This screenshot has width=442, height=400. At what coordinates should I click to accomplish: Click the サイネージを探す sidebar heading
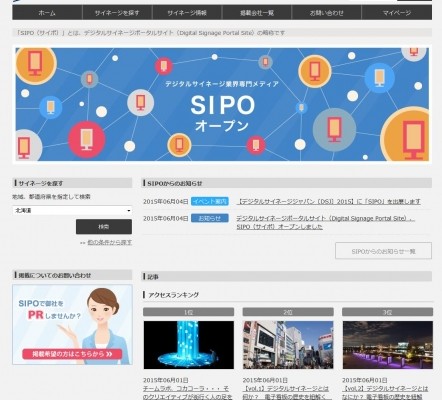coord(72,183)
